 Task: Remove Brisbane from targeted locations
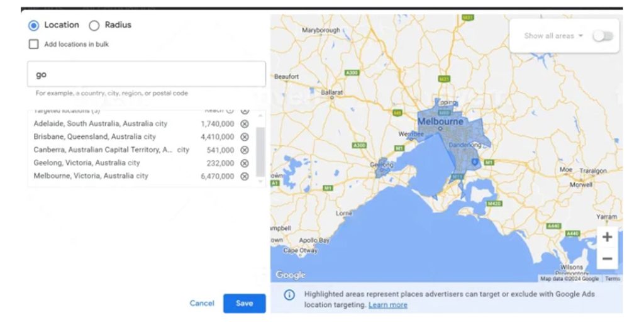coord(245,137)
